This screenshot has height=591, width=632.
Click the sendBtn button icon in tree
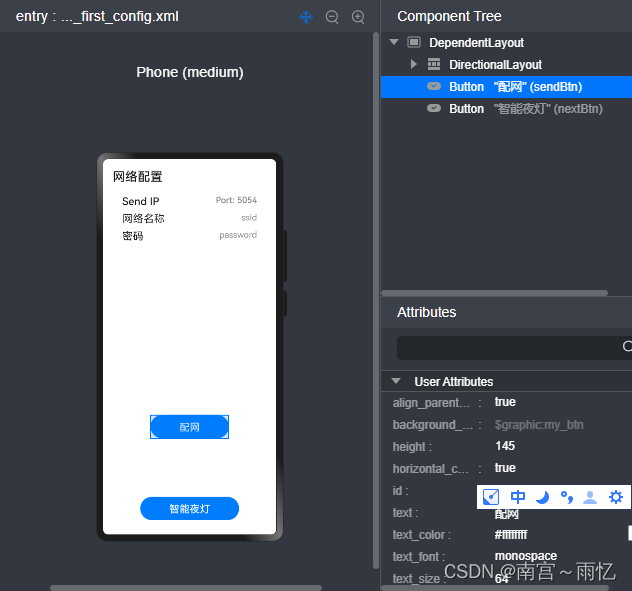click(x=434, y=86)
